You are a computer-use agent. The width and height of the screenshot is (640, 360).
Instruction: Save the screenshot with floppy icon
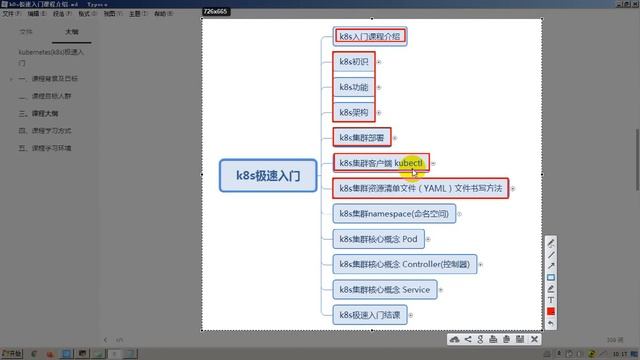(520, 340)
